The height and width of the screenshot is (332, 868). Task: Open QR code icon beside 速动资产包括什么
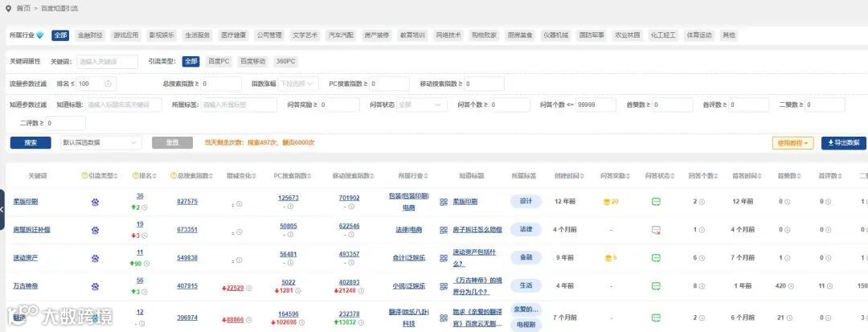coord(444,258)
